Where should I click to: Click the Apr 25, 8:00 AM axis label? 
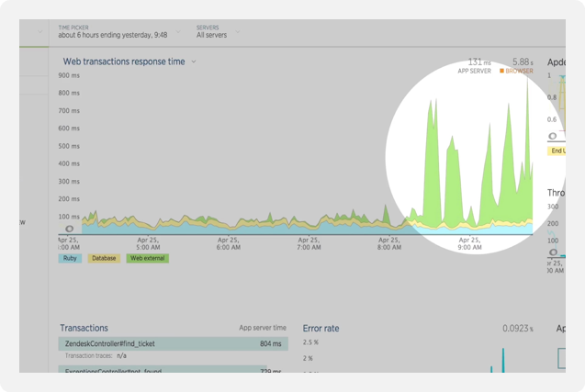tap(389, 243)
